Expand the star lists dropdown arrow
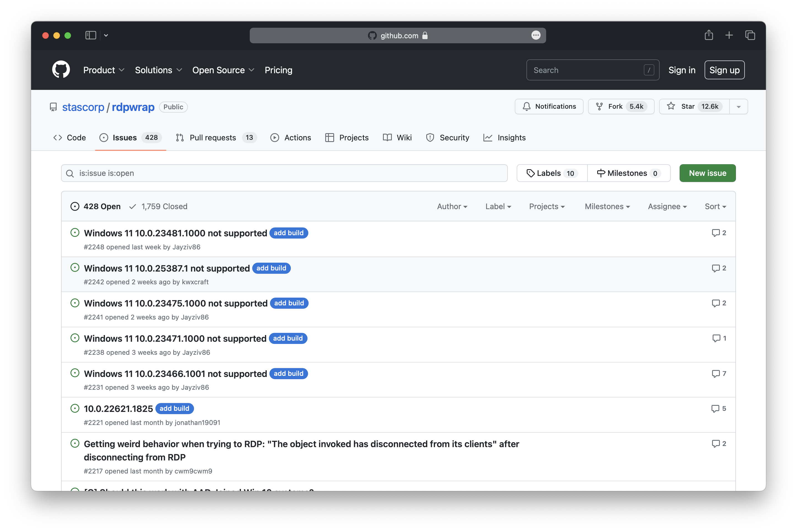 click(x=739, y=107)
